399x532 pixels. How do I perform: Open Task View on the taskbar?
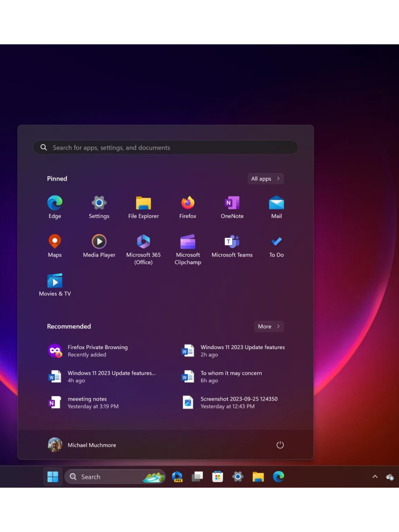(x=197, y=477)
